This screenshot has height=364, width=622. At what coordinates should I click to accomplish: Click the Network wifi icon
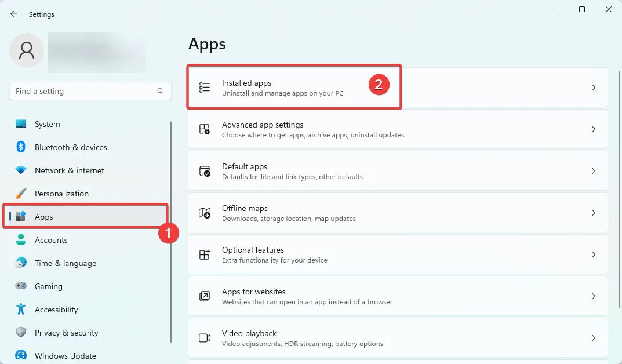[x=21, y=170]
